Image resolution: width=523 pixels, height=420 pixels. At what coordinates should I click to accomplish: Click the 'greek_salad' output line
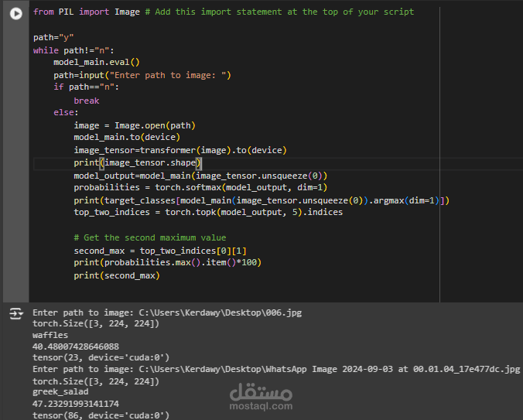(60, 392)
